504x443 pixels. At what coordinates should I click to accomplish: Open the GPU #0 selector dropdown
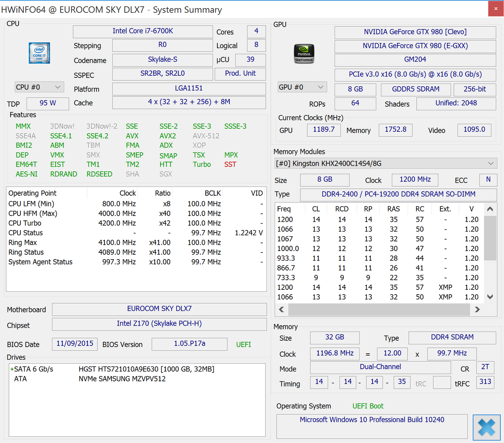point(302,87)
